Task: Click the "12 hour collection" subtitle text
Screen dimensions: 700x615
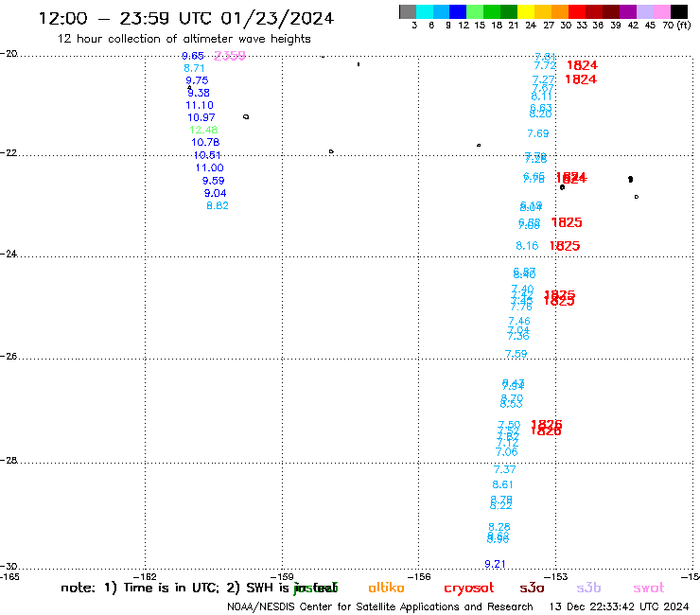Action: tap(184, 39)
